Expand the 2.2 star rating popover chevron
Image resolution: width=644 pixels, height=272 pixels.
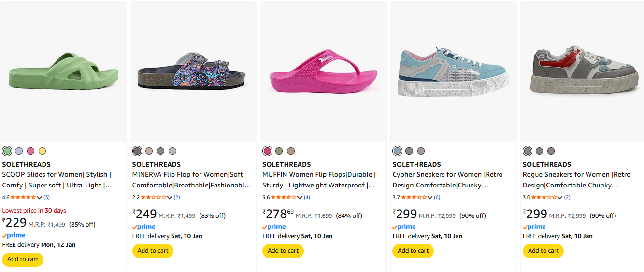tap(170, 197)
